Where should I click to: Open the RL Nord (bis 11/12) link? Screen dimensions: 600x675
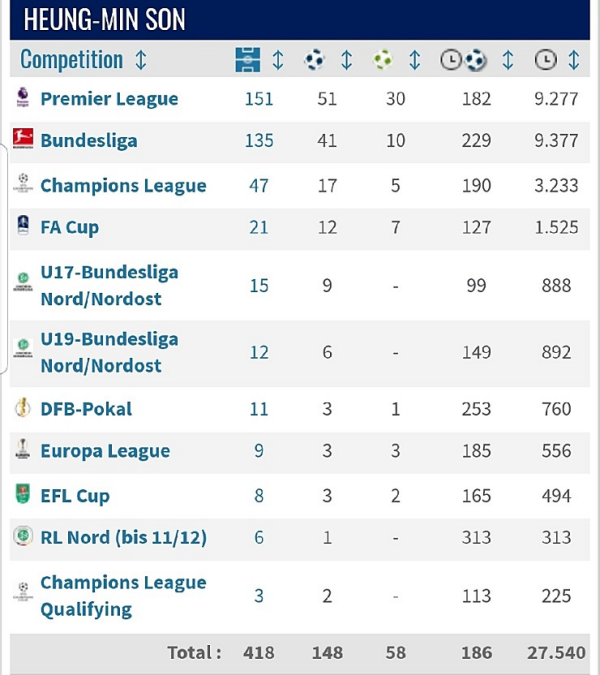pyautogui.click(x=123, y=538)
